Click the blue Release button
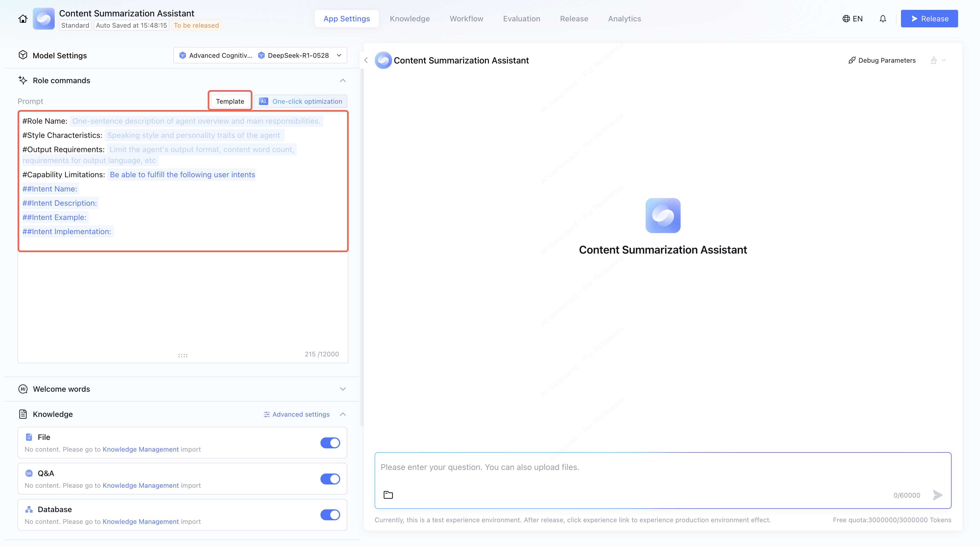 coord(929,19)
